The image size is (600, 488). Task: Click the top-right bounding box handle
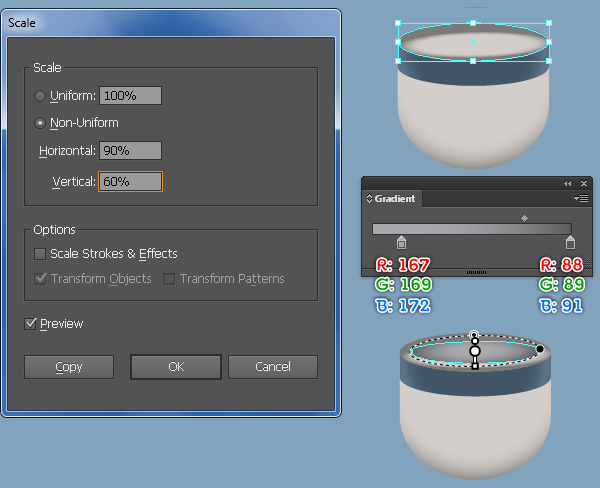pyautogui.click(x=549, y=23)
